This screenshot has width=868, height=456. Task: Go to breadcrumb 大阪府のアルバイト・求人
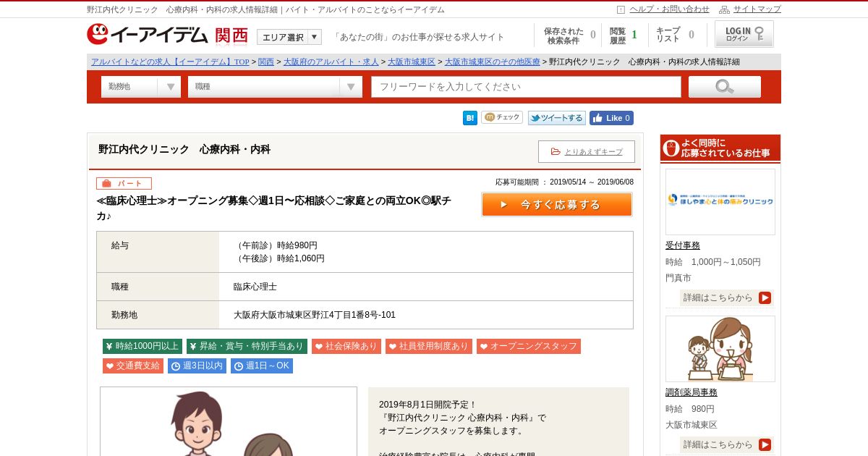tap(331, 62)
